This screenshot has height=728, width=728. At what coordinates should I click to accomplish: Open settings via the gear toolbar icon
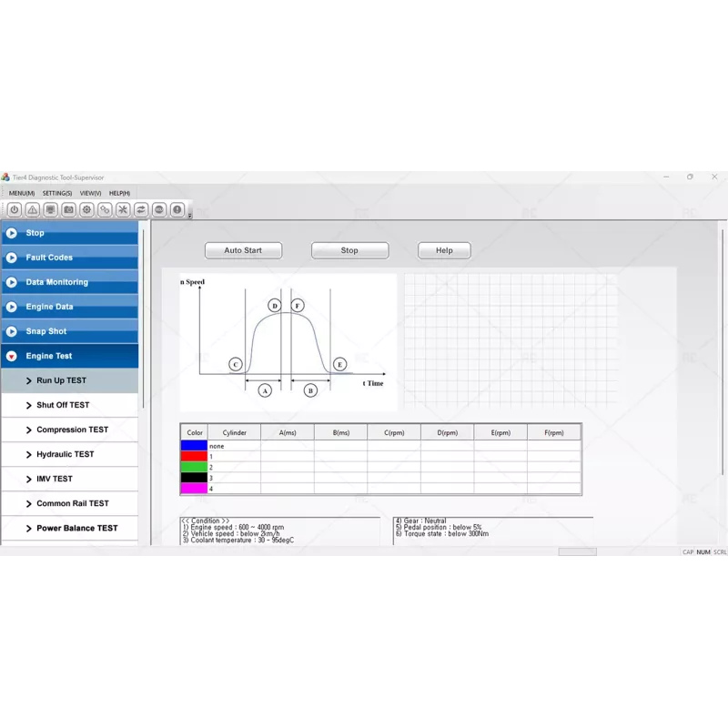(x=86, y=209)
